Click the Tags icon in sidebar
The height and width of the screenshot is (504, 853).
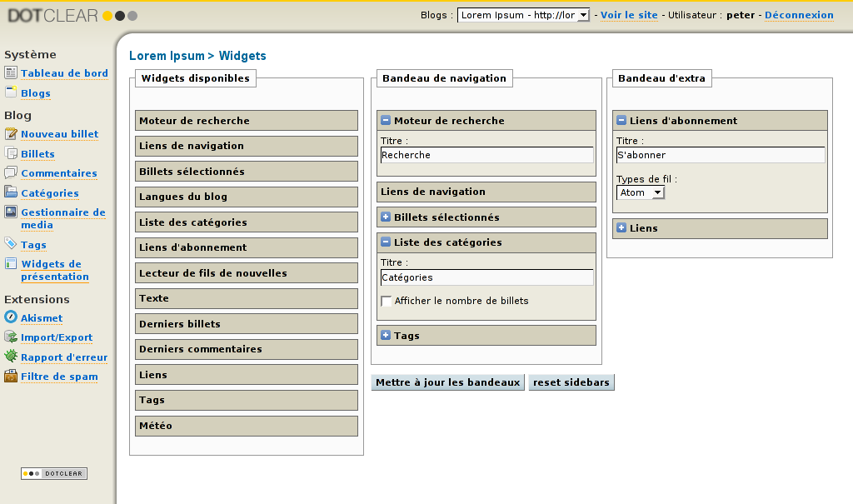pyautogui.click(x=10, y=244)
